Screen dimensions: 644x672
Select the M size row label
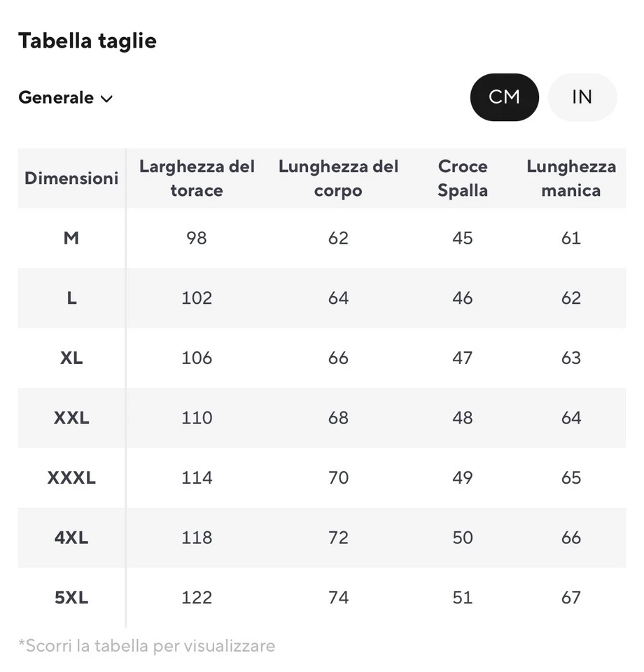coord(71,238)
